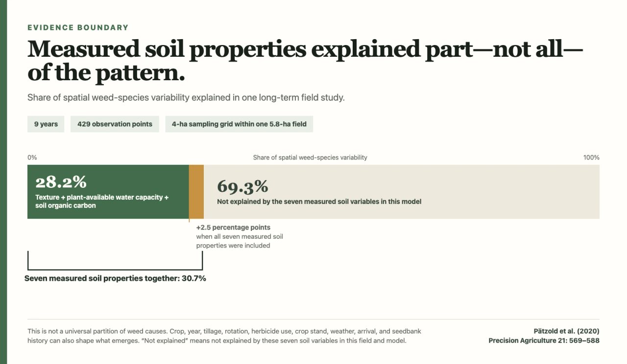Click the 'EVIDENCE BOUNDARY' label
Screen dimensions: 627x364
coord(78,28)
